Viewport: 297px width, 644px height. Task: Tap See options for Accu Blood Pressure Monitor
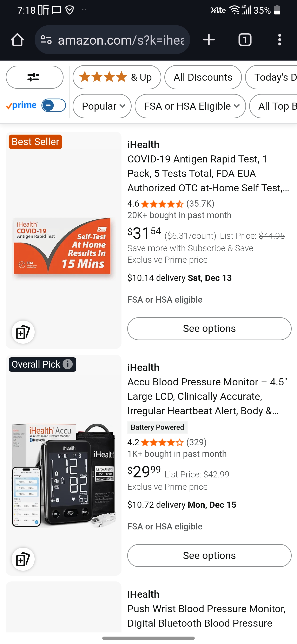point(209,555)
